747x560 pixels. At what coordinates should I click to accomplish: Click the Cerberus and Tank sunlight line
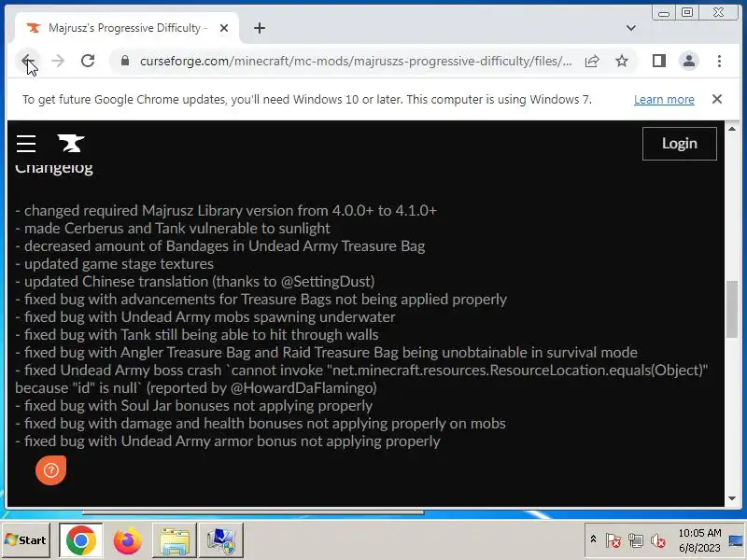pyautogui.click(x=173, y=228)
